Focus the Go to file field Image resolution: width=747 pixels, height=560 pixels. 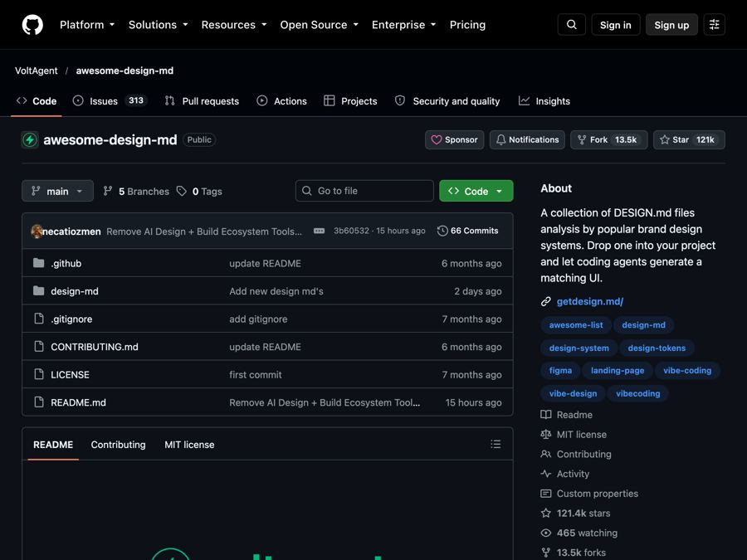pyautogui.click(x=364, y=191)
